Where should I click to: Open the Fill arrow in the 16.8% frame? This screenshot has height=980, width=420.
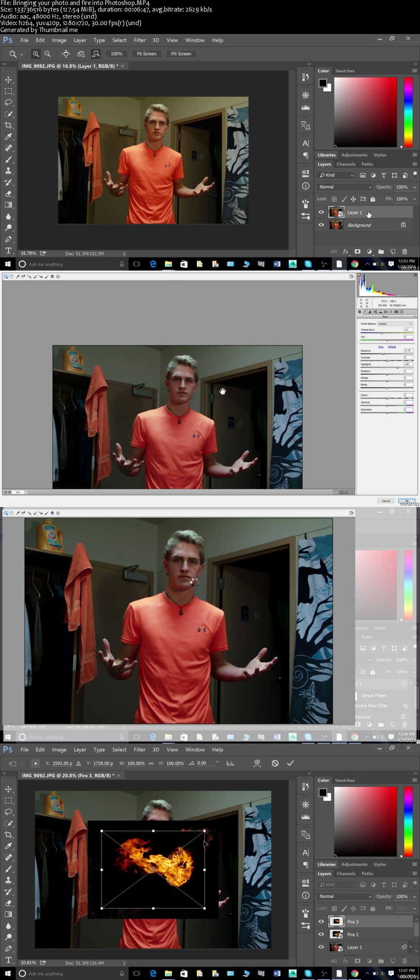coord(414,199)
